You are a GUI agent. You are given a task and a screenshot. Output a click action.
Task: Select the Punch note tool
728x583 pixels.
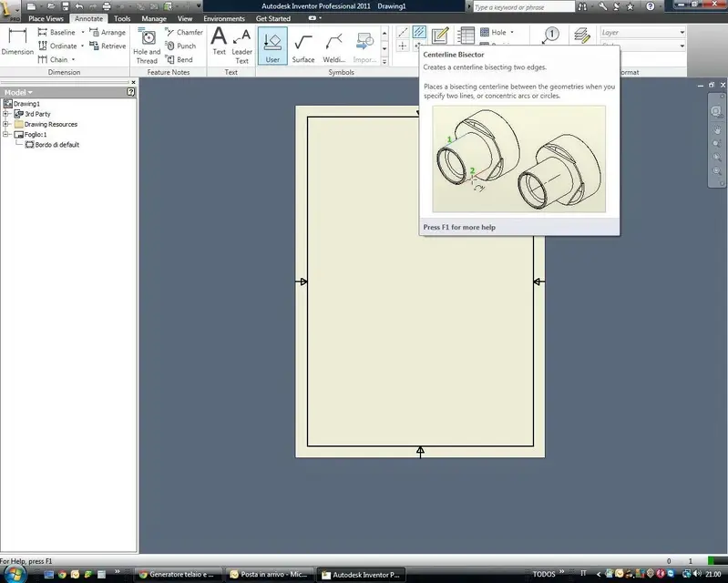pyautogui.click(x=180, y=46)
